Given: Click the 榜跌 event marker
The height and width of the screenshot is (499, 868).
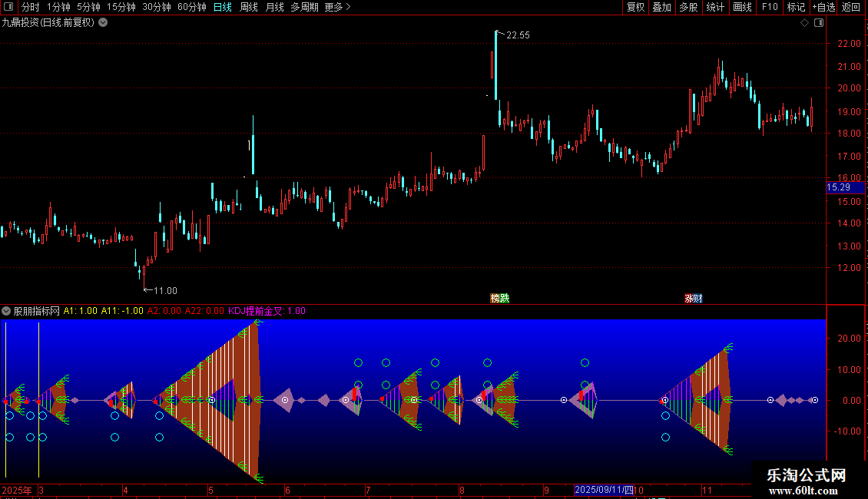Looking at the screenshot, I should point(500,298).
